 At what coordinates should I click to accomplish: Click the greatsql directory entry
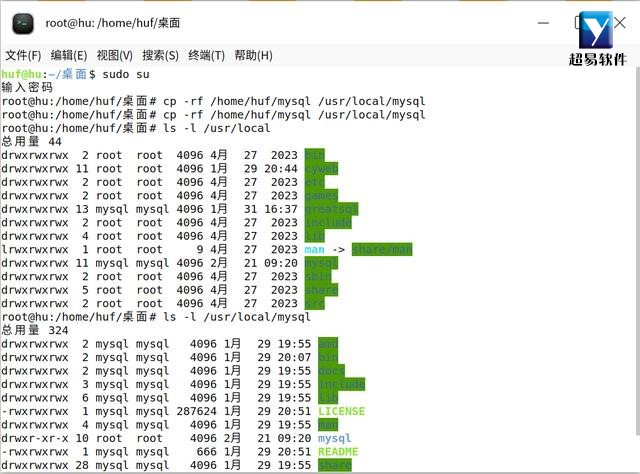[x=331, y=209]
